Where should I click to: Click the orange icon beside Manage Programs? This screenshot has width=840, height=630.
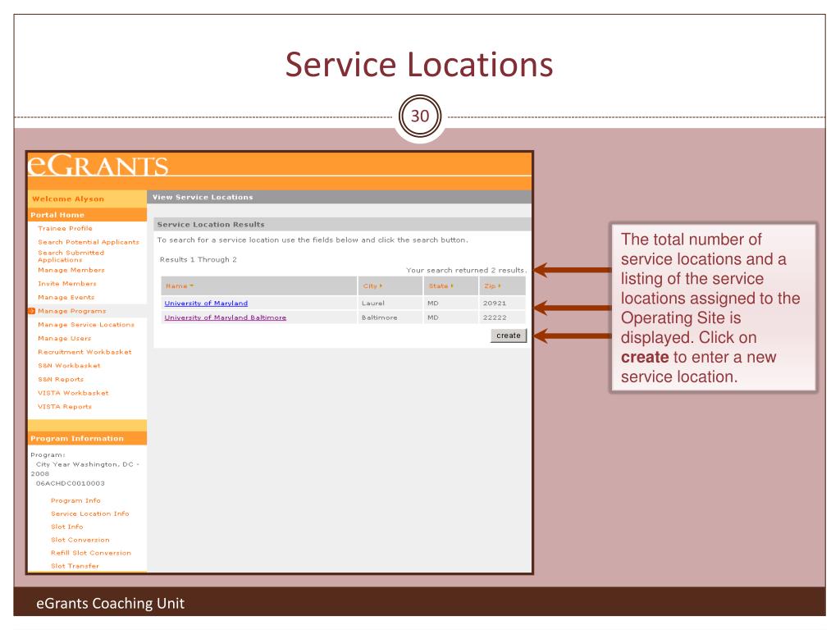32,311
